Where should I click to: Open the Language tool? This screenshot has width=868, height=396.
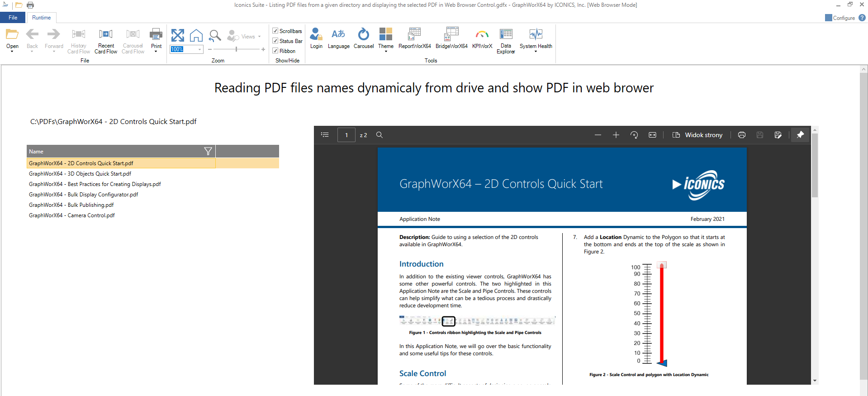(x=338, y=38)
